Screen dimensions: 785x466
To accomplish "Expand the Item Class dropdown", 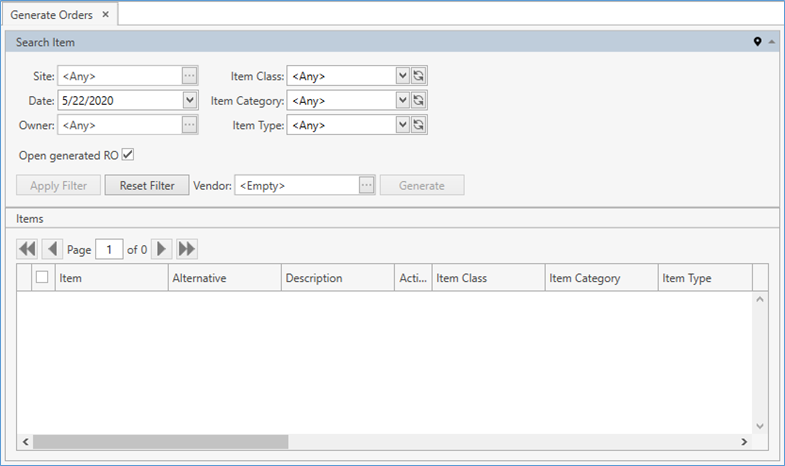I will click(402, 75).
